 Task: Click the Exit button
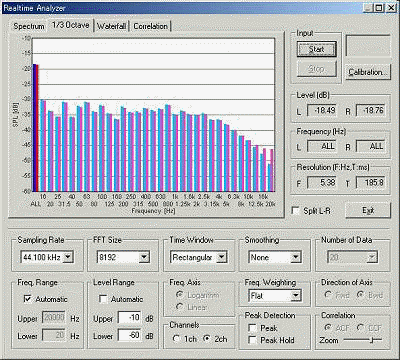pyautogui.click(x=368, y=211)
